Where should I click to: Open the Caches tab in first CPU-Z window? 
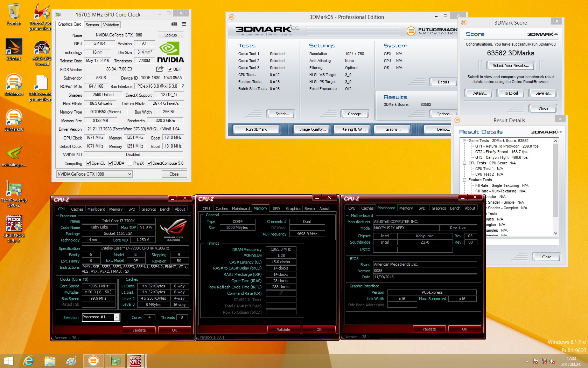click(77, 209)
